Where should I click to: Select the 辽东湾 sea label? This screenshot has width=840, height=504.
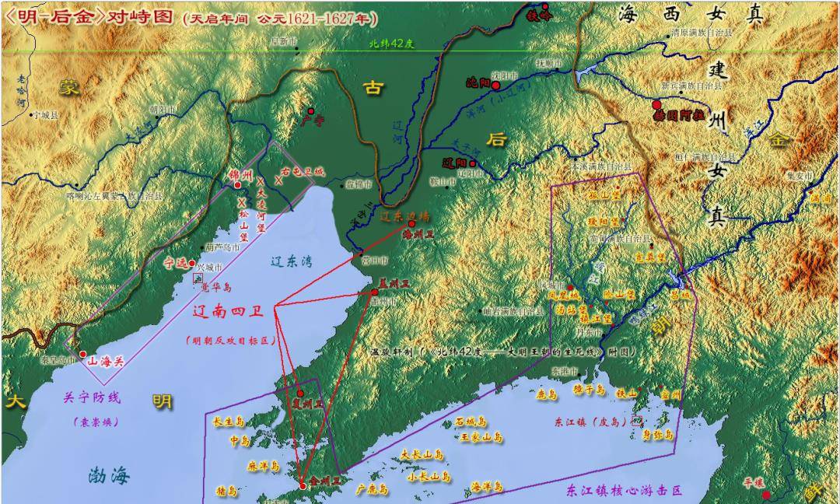tap(290, 261)
